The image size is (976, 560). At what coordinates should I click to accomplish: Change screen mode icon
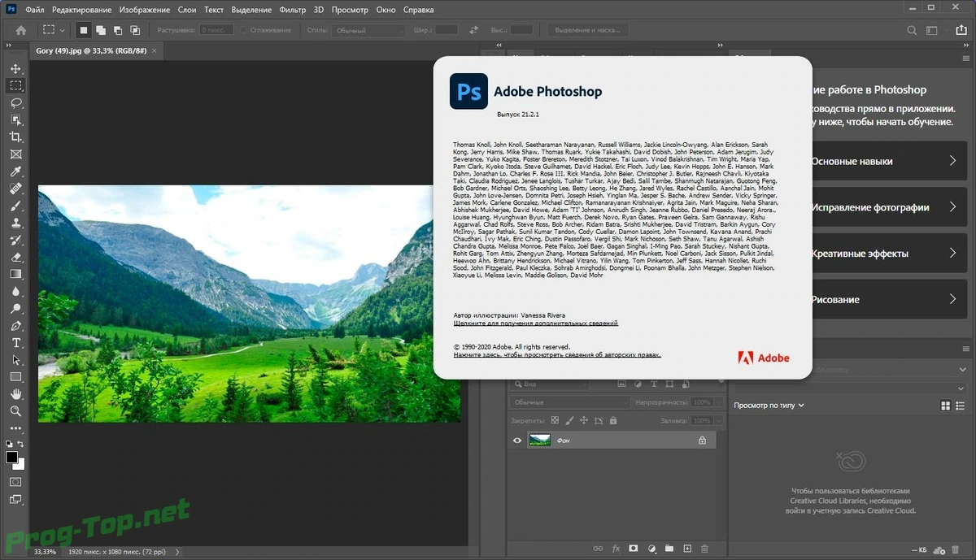(15, 500)
